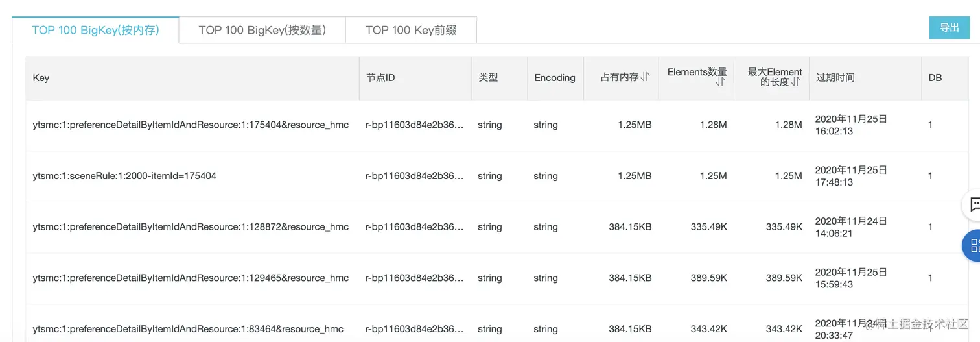Screen dimensions: 980x342
Task: Click expiry 2020年11月25日 15:59:43
Action: pyautogui.click(x=851, y=278)
